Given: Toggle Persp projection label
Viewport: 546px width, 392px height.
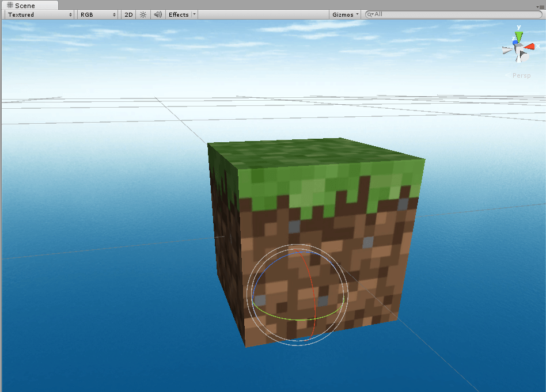Looking at the screenshot, I should coord(521,75).
